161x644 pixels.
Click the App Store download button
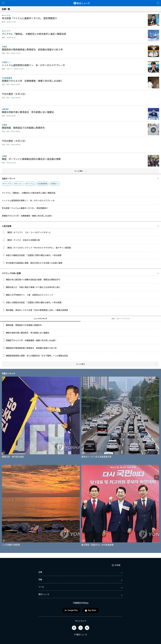90,610
